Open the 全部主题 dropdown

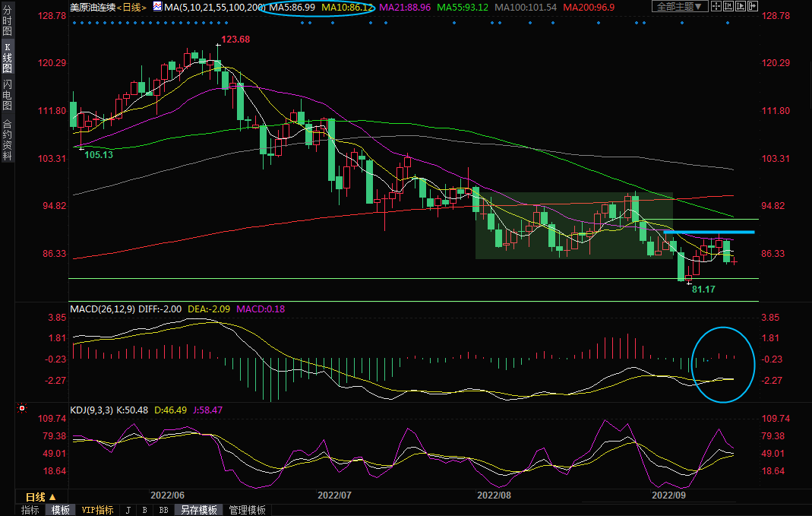pyautogui.click(x=680, y=7)
